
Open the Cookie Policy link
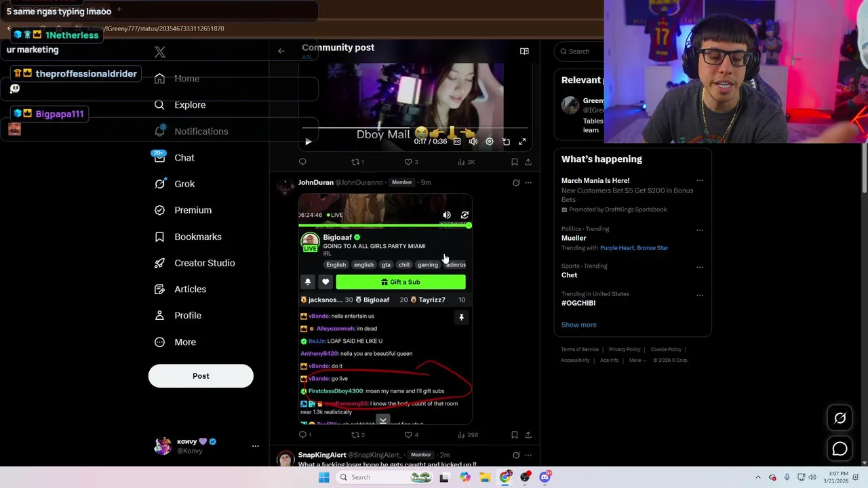(x=666, y=350)
